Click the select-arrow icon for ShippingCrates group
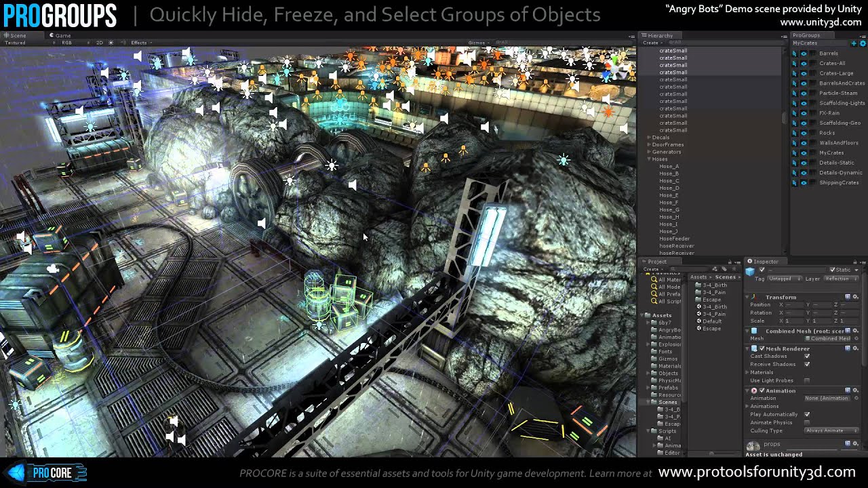The image size is (868, 488). pos(795,182)
